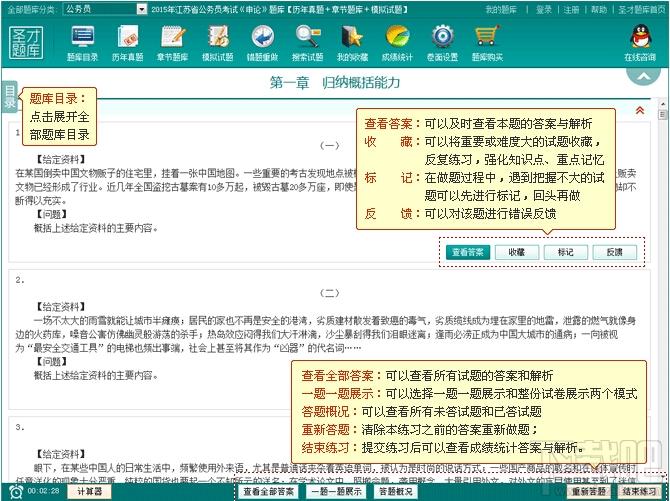Image resolution: width=670 pixels, height=501 pixels.
Task: Click the （二） heading of question 2
Action: 329,293
